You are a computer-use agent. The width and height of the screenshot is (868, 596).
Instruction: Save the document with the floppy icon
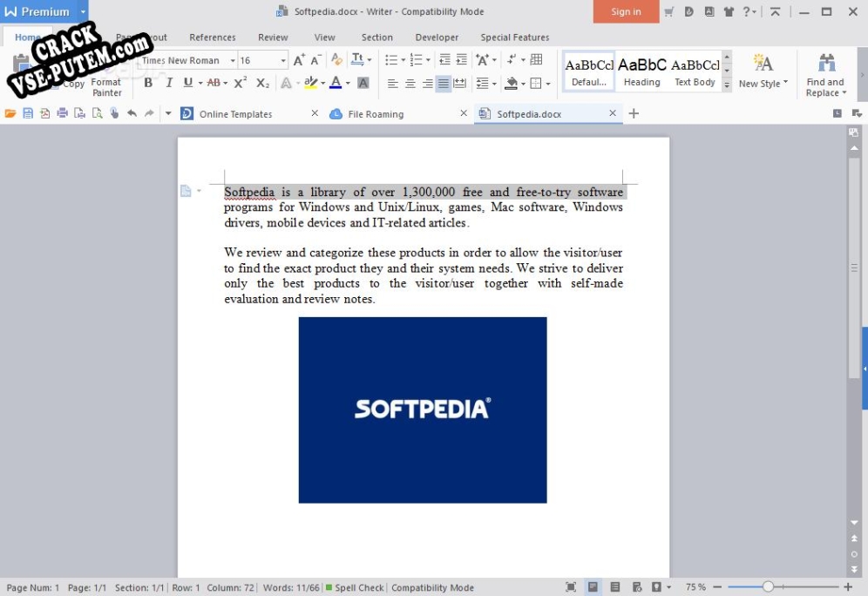coord(28,113)
